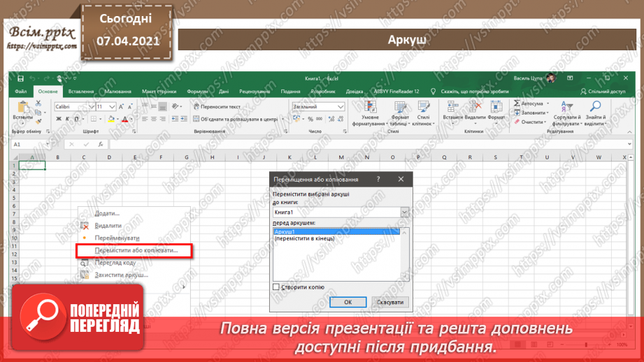The width and height of the screenshot is (644, 362).
Task: Click the Undo arrow in the quick access toolbar
Action: pyautogui.click(x=33, y=78)
